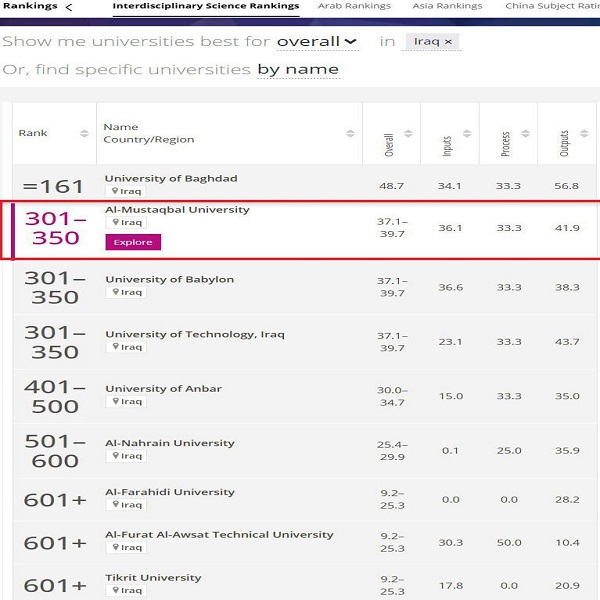600x600 pixels.
Task: Open the country filter field containing Iraq
Action: (432, 42)
